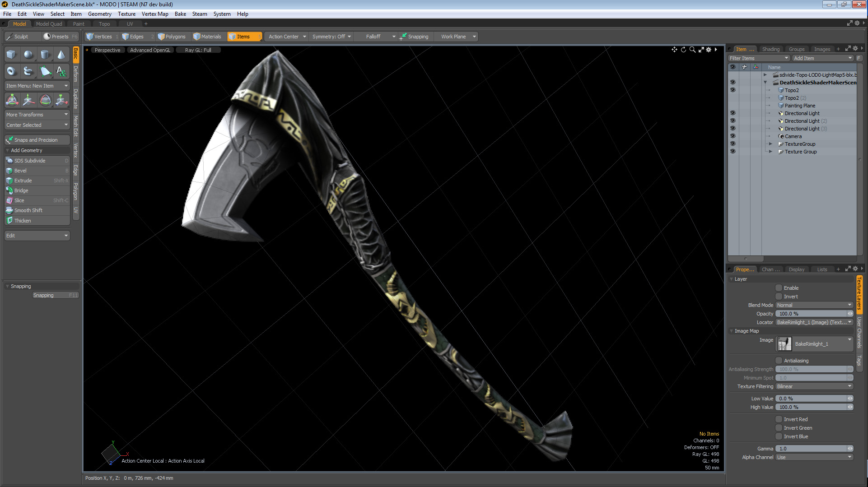Enable the Antialiasing checkbox
Screen dimensions: 868x487
(x=779, y=361)
